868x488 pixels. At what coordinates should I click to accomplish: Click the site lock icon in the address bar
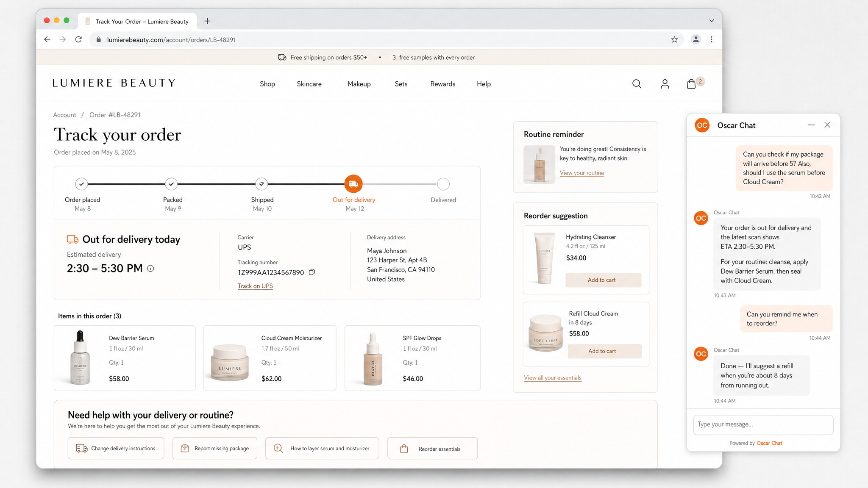coord(98,39)
